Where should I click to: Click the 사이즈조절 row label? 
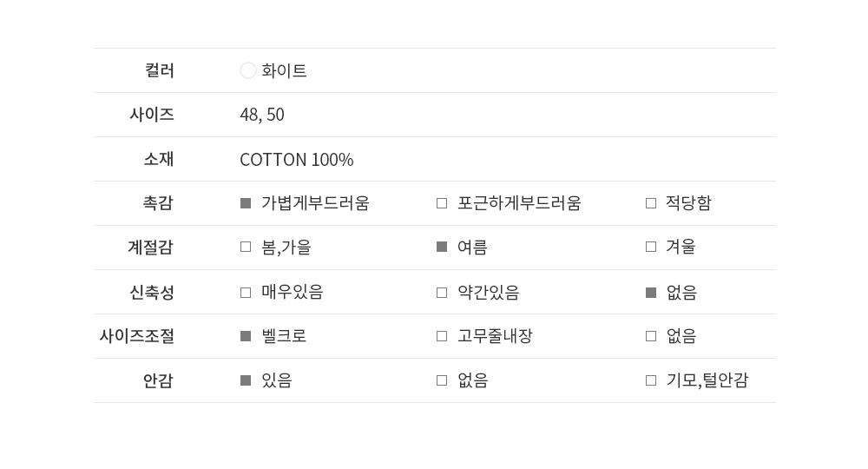[136, 336]
